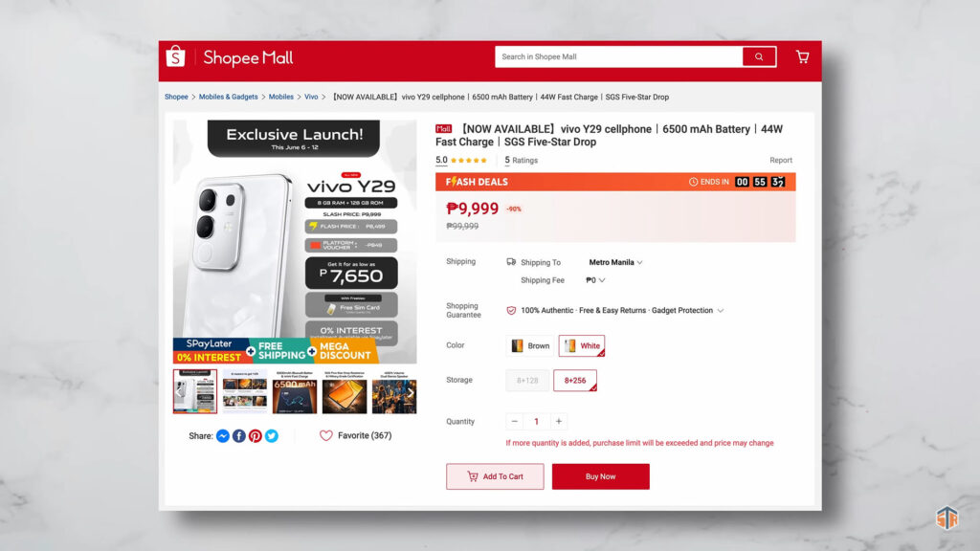Click the Add To Cart button
Image resolution: width=980 pixels, height=551 pixels.
[495, 476]
